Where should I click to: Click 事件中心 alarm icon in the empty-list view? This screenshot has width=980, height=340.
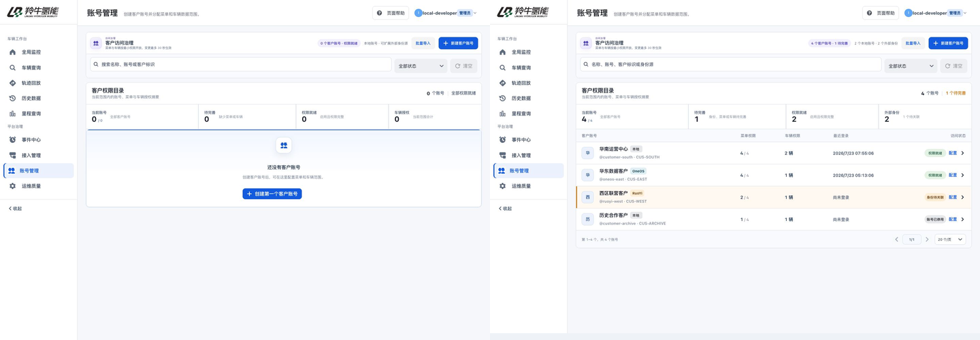point(12,140)
